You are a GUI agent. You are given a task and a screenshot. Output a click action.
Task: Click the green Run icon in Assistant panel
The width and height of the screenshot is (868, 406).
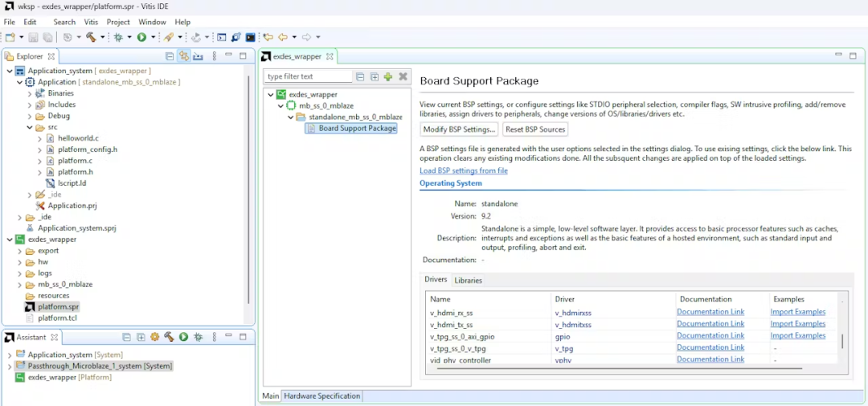184,337
